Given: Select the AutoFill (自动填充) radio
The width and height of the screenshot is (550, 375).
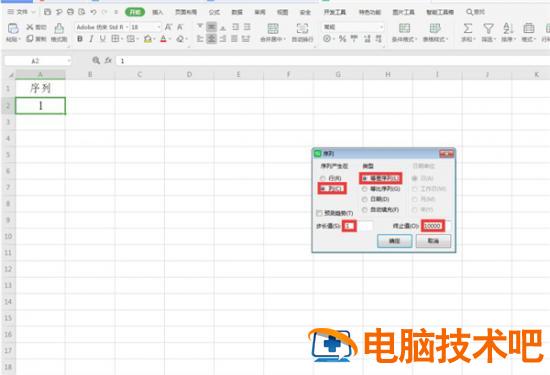Looking at the screenshot, I should 364,210.
